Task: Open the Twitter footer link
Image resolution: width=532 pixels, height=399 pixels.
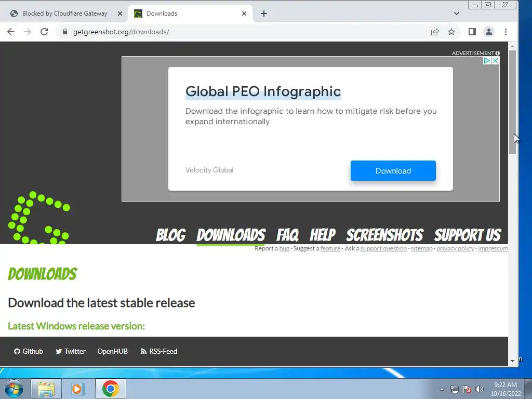Action: pyautogui.click(x=71, y=351)
